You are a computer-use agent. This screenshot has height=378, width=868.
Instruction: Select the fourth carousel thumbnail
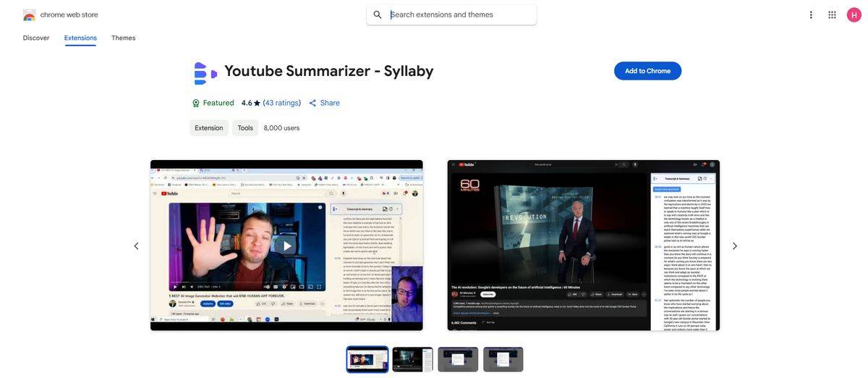point(503,359)
